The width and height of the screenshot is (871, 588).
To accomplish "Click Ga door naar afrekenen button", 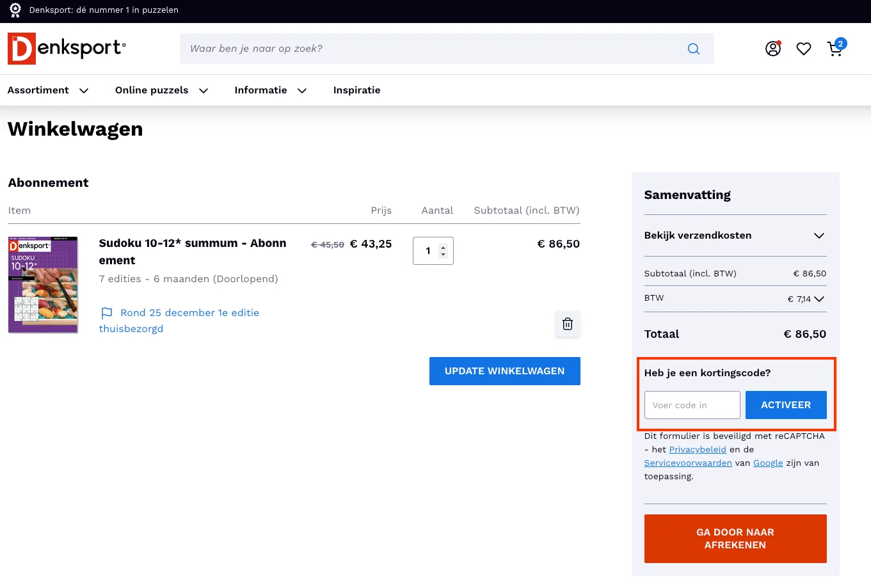I will click(735, 539).
